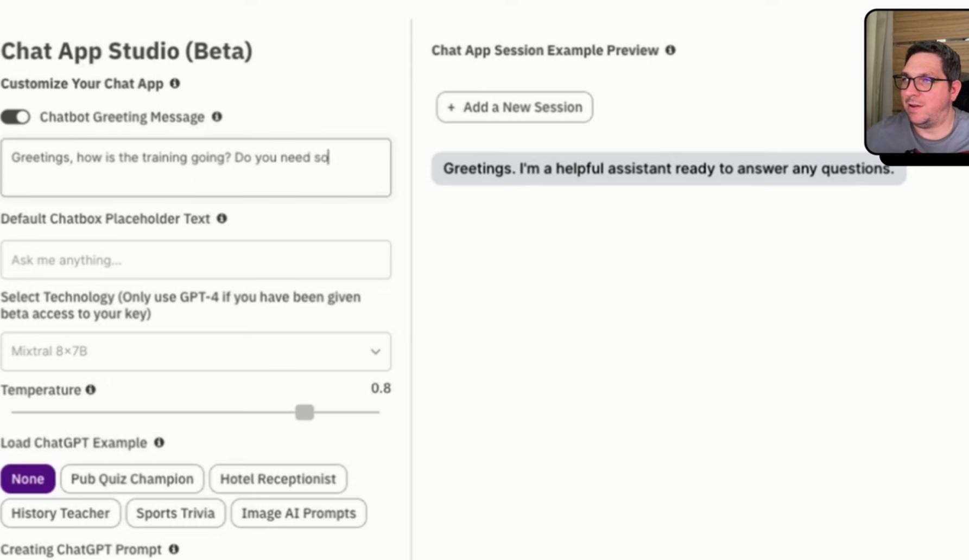The height and width of the screenshot is (560, 969).
Task: Choose the Hotel Receptionist example
Action: click(x=278, y=479)
